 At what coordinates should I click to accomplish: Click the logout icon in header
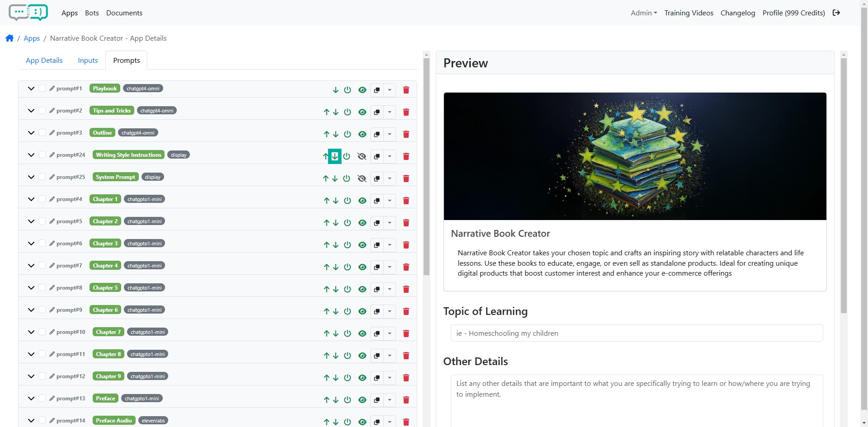[x=836, y=13]
